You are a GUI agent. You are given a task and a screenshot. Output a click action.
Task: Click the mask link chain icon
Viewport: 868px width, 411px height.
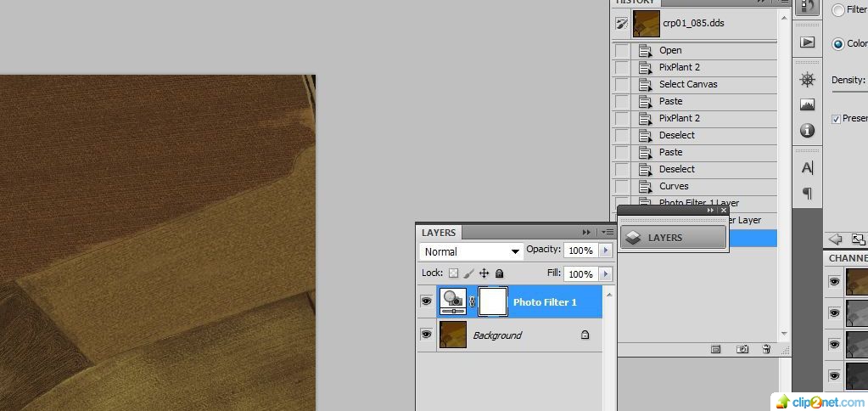(x=473, y=301)
